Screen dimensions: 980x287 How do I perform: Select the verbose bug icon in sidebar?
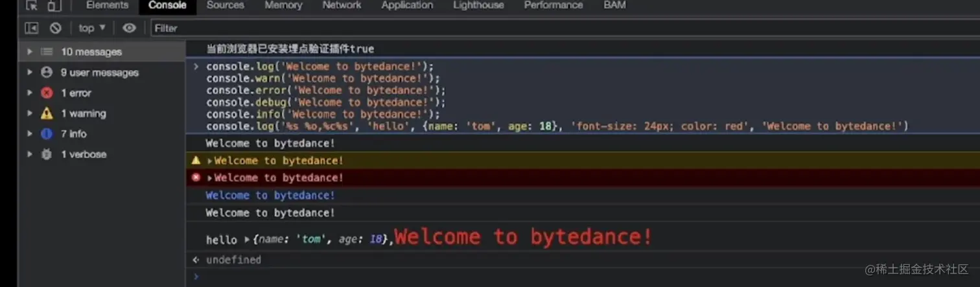click(x=47, y=154)
